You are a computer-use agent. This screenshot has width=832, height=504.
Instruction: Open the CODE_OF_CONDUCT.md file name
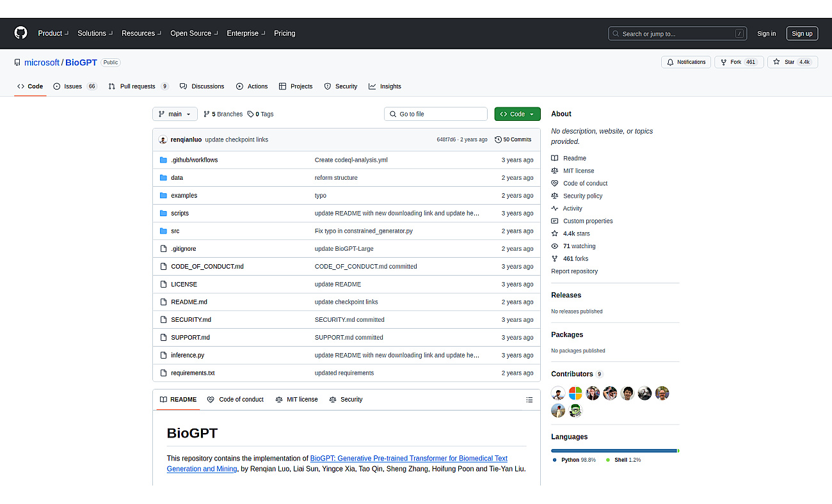[207, 267]
